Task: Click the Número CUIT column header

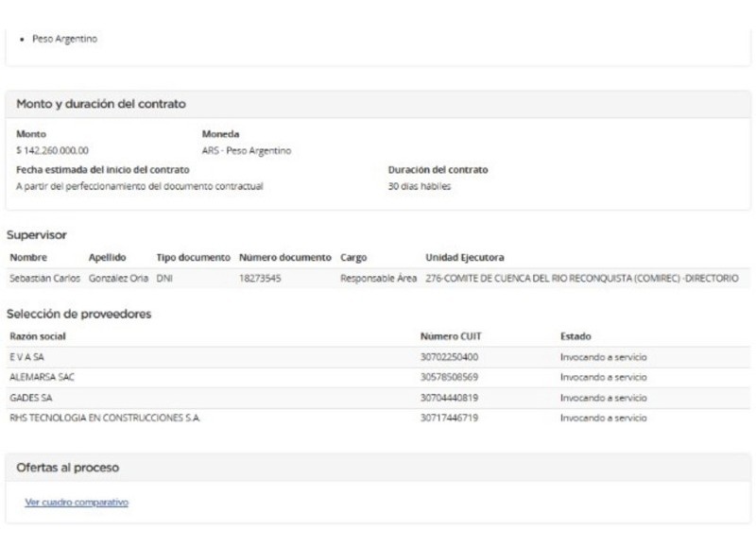Action: pyautogui.click(x=451, y=336)
